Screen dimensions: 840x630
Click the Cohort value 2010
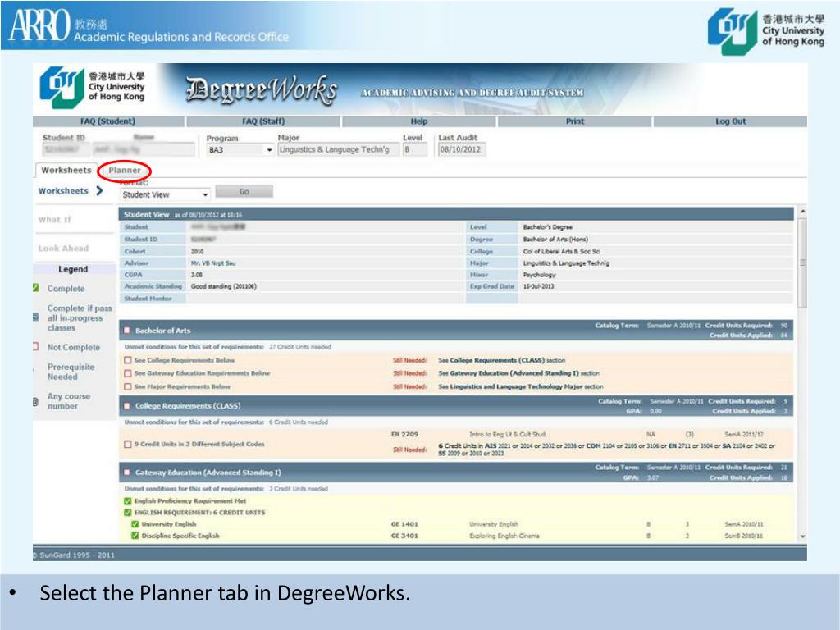(197, 251)
